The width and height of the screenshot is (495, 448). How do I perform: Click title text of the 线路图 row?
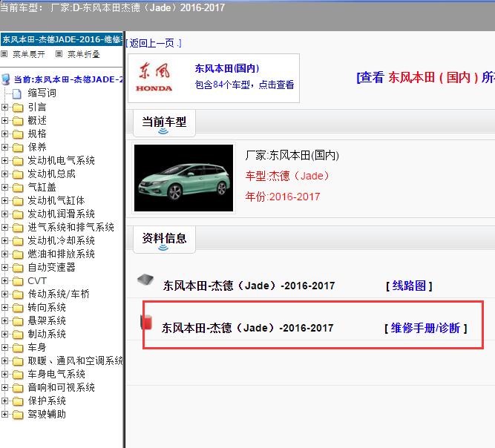[249, 286]
